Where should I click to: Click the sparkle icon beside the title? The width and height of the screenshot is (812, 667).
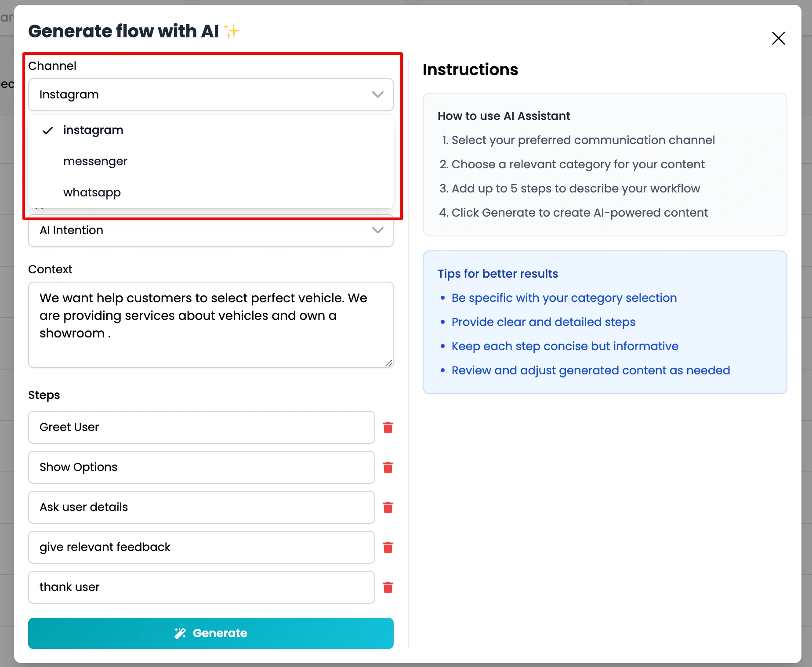[232, 31]
